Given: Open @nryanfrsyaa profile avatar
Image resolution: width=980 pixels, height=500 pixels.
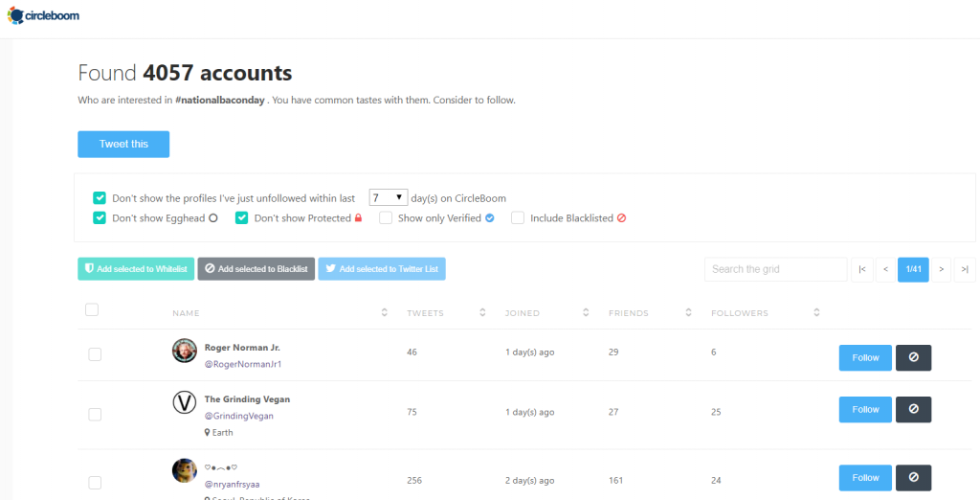Looking at the screenshot, I should (185, 470).
